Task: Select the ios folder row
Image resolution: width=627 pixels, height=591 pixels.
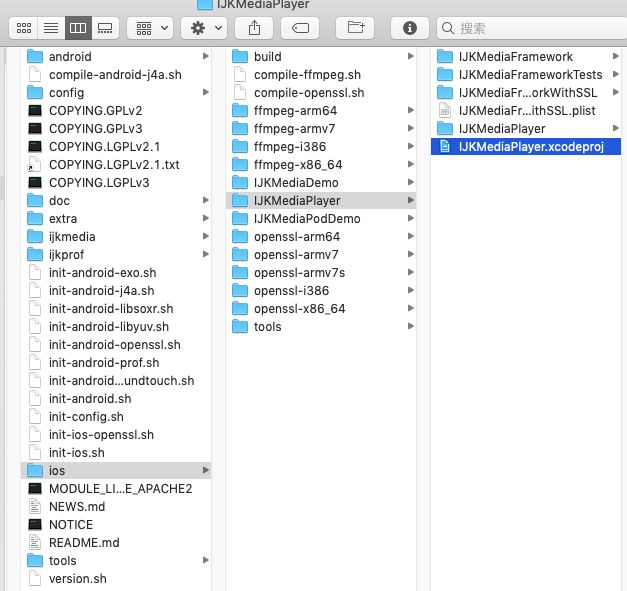Action: (x=116, y=470)
